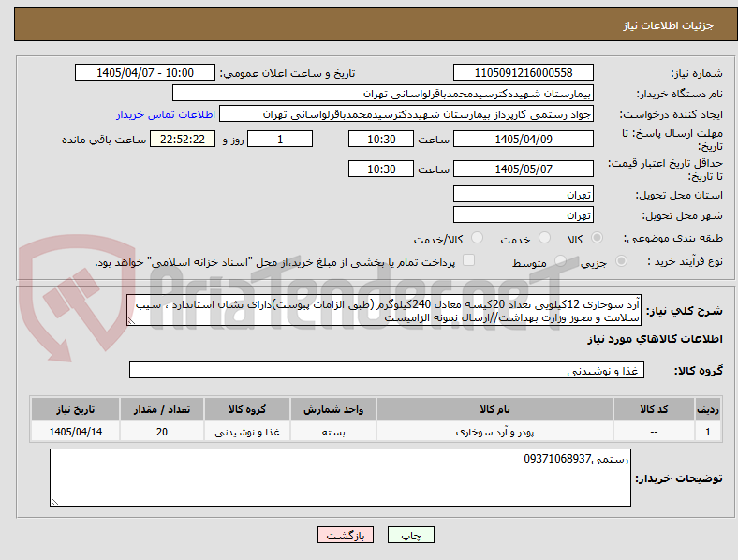The image size is (738, 560).
Task: Click the buyer notes textarea with رستمی09371068937
Action: click(340, 479)
